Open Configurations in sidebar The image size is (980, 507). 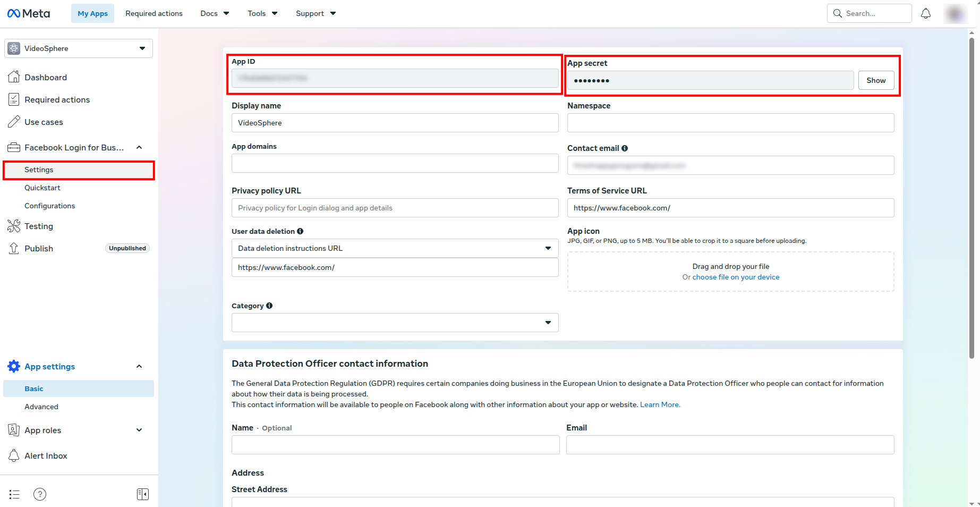point(49,206)
